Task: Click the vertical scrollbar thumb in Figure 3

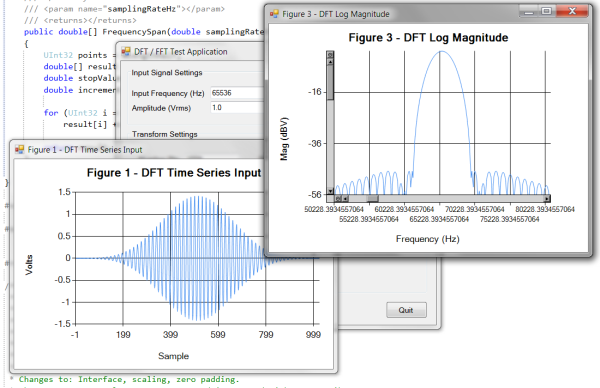Action: pos(330,82)
